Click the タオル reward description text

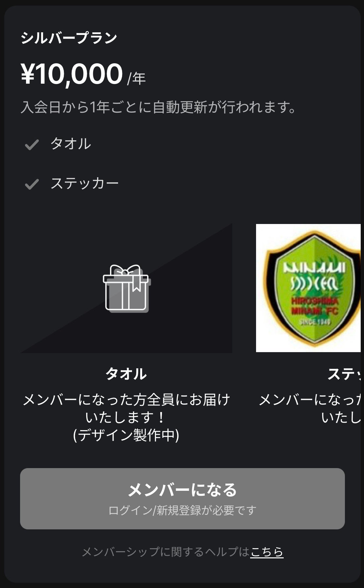pyautogui.click(x=126, y=408)
